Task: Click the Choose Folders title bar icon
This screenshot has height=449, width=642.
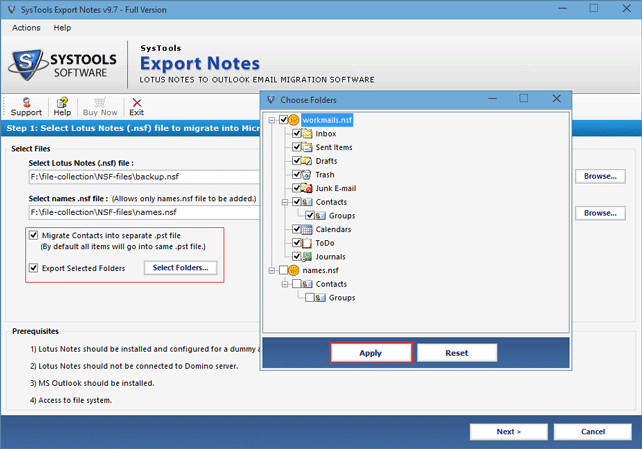Action: pyautogui.click(x=271, y=99)
